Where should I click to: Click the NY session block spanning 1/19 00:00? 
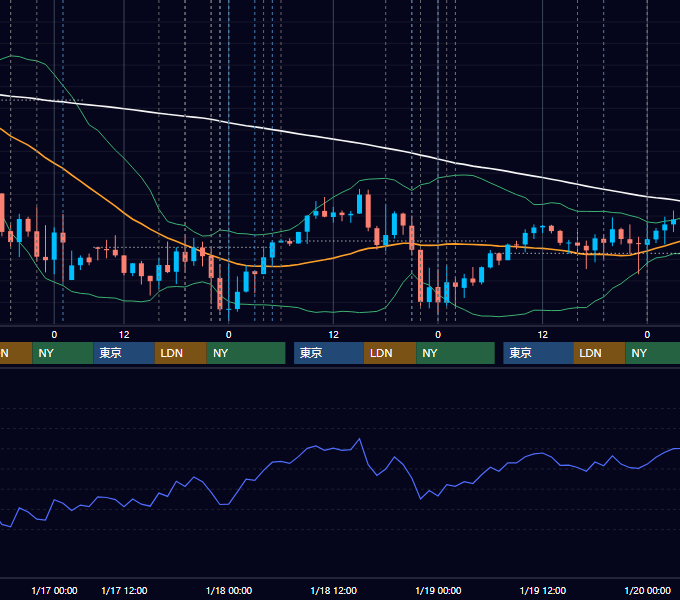coord(455,353)
